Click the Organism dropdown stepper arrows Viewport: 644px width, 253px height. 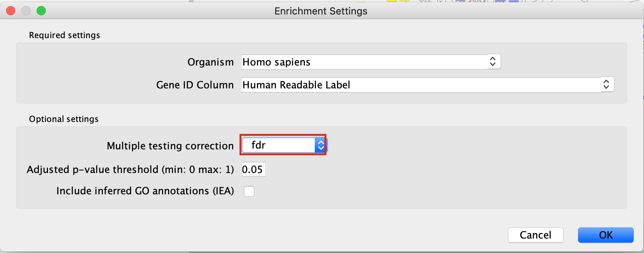[493, 62]
